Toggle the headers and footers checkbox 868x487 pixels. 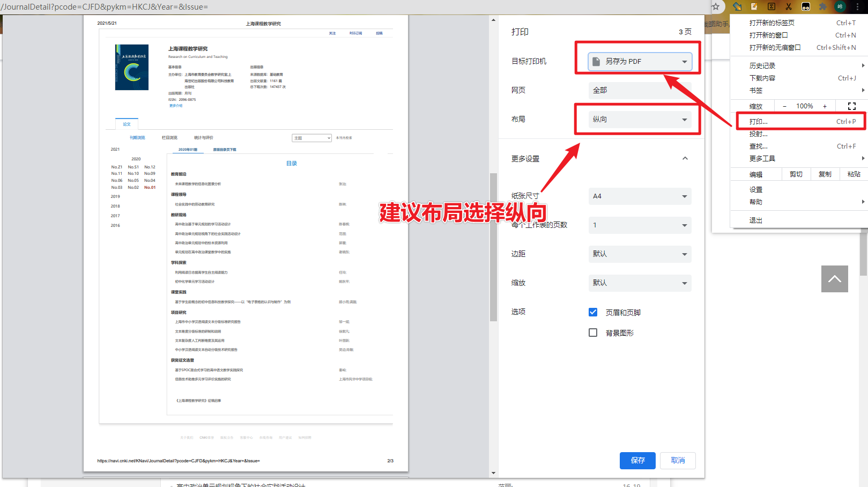tap(593, 312)
